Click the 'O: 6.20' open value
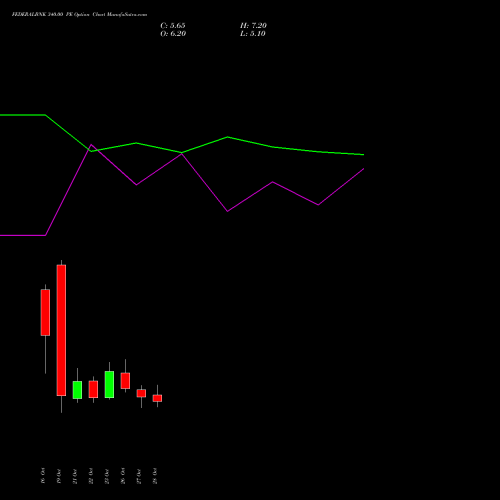This screenshot has width=500, height=500. (173, 34)
